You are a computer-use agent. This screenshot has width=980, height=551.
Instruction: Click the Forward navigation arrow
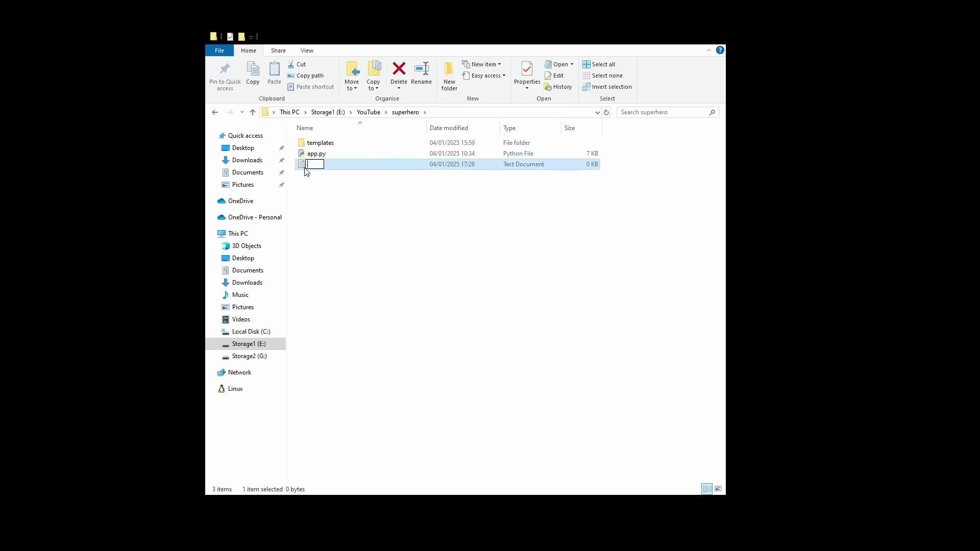pos(230,112)
